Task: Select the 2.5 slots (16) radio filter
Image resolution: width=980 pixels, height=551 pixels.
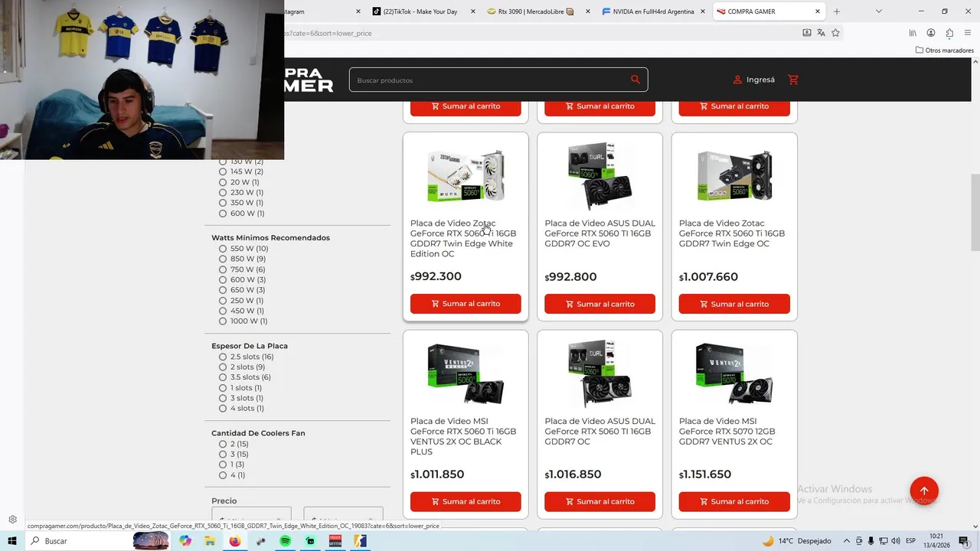Action: click(x=223, y=357)
